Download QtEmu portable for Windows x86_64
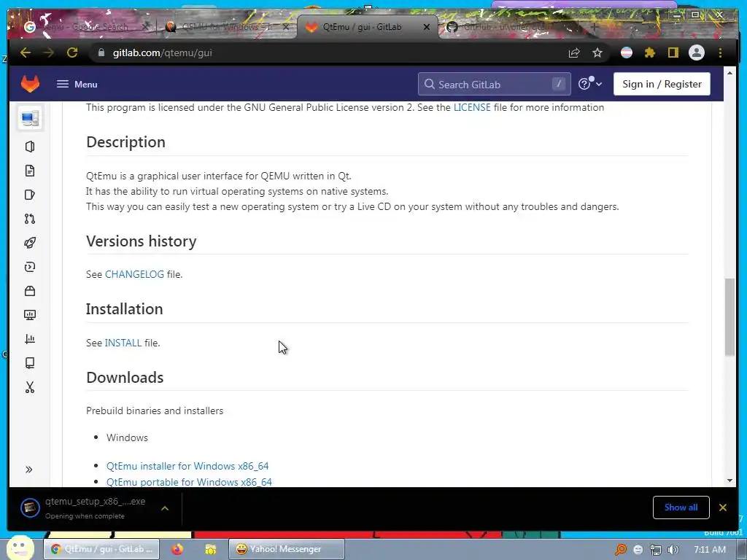Viewport: 747px width, 560px height. tap(189, 482)
